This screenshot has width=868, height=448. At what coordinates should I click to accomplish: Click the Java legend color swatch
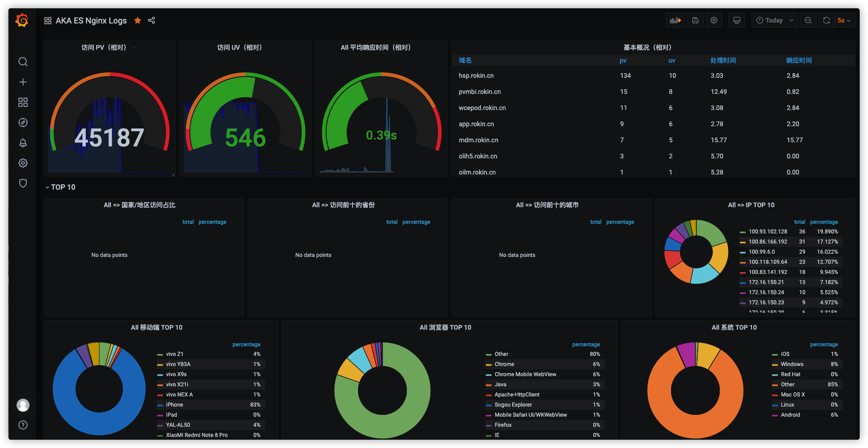488,385
